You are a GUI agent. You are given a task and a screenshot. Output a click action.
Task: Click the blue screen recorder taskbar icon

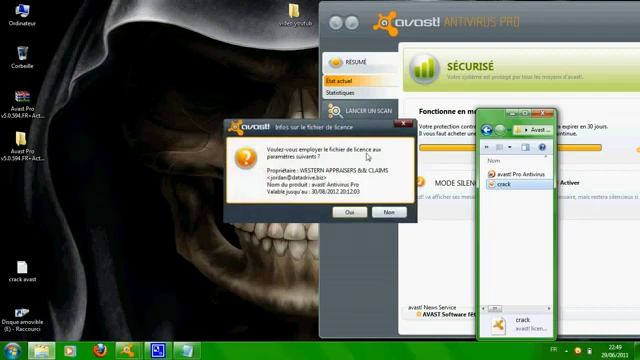pyautogui.click(x=158, y=351)
